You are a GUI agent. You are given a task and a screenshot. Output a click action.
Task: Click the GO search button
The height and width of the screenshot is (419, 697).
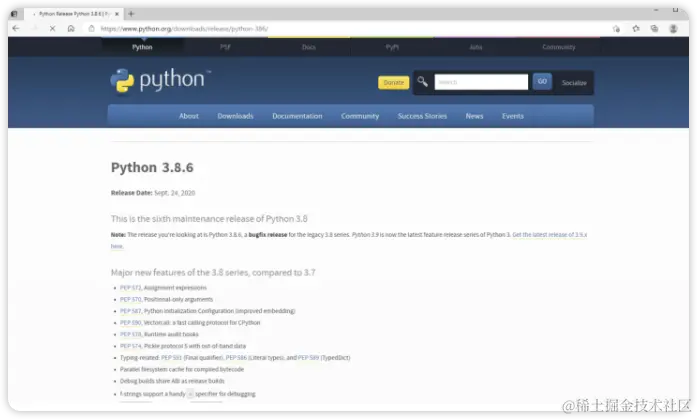[x=542, y=81]
